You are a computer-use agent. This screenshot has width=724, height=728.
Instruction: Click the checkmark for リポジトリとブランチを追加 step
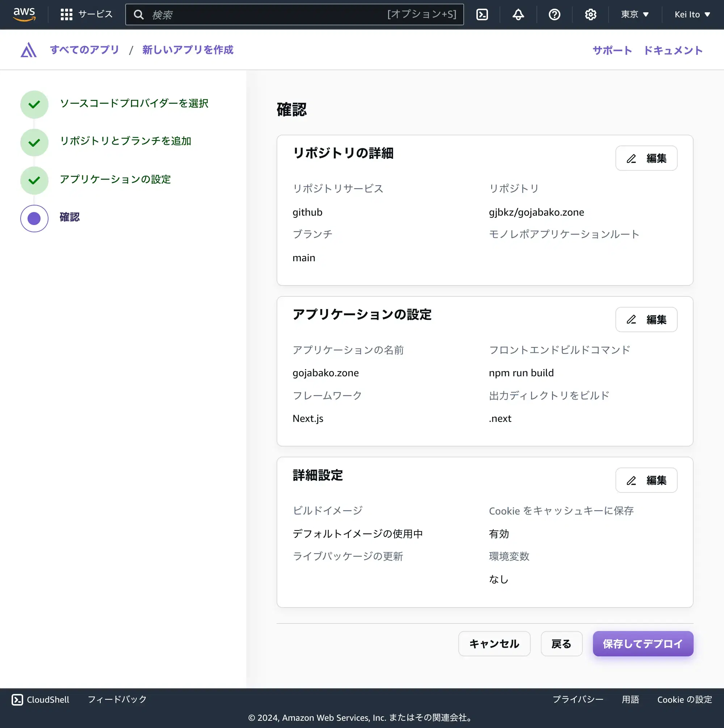[34, 143]
